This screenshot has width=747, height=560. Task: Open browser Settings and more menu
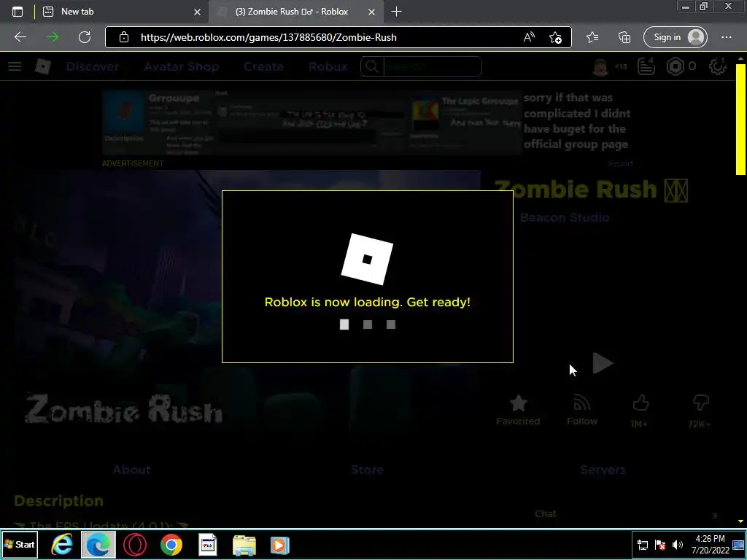point(727,37)
